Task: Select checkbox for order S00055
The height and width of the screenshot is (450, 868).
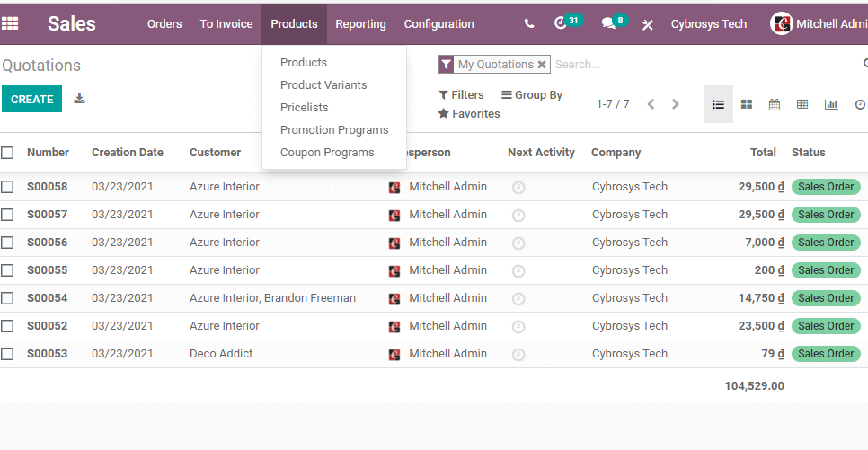Action: pos(7,270)
